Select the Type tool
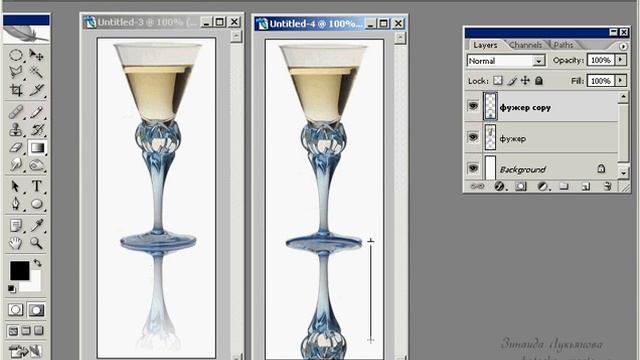This screenshot has height=360, width=640. [x=36, y=186]
